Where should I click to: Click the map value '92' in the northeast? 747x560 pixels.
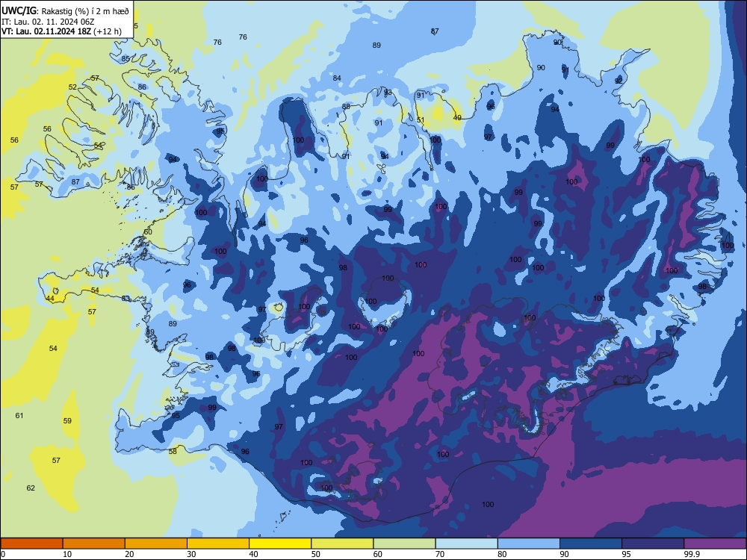click(619, 81)
